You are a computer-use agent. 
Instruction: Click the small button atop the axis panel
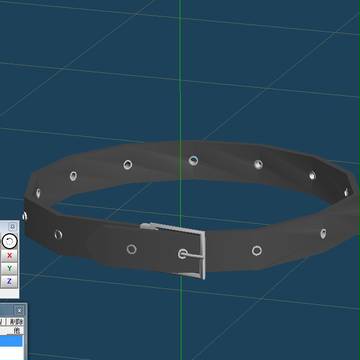tap(13, 227)
